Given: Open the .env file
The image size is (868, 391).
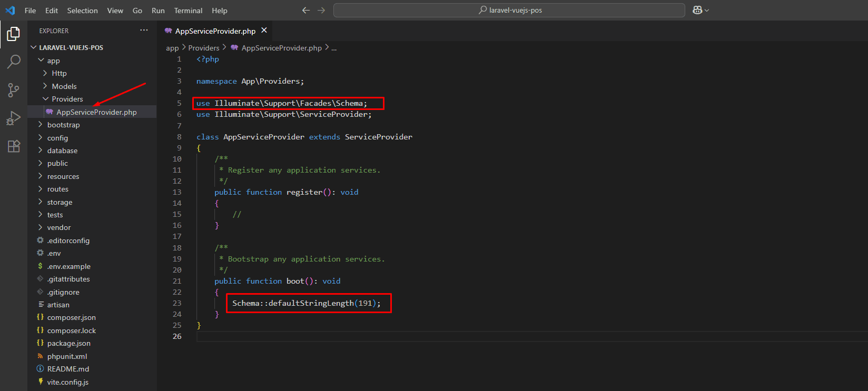Looking at the screenshot, I should click(54, 253).
